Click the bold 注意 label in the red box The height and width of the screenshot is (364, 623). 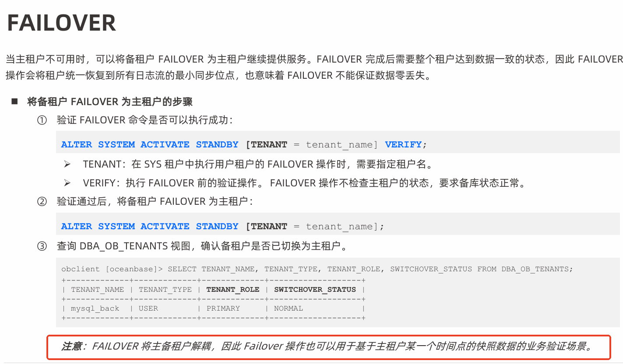click(71, 347)
